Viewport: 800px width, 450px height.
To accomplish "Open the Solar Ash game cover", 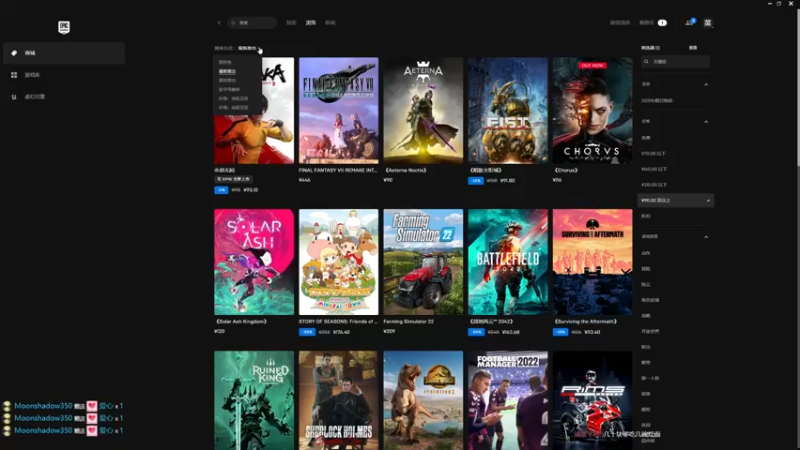I will coord(254,262).
